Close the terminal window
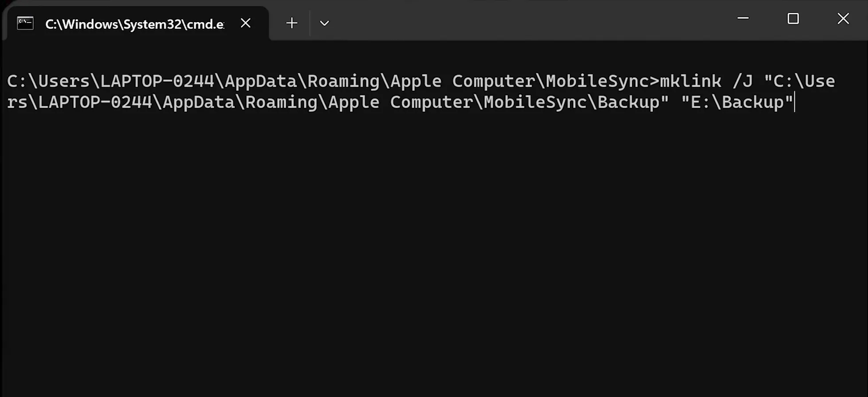This screenshot has height=397, width=868. (843, 19)
